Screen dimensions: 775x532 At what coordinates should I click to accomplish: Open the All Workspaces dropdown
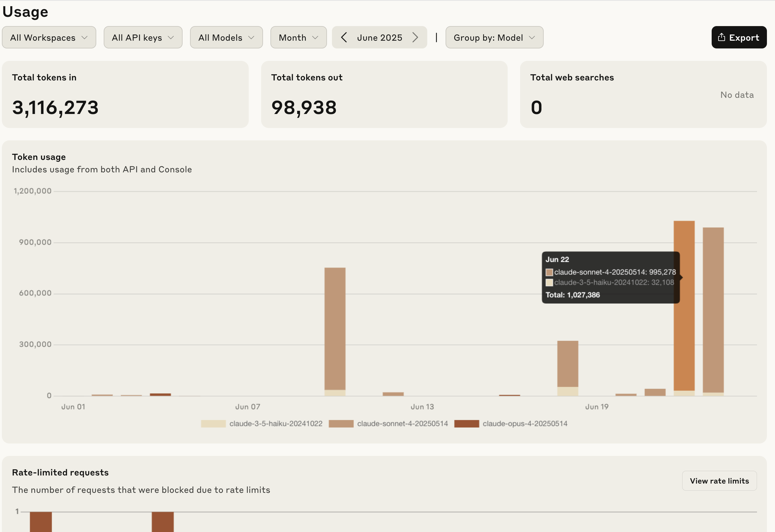49,37
